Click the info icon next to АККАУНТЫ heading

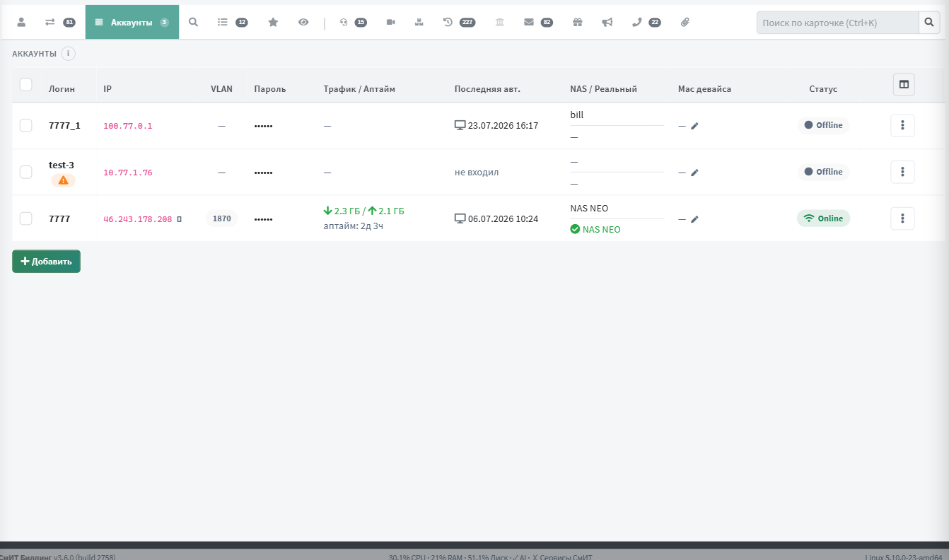(x=68, y=54)
